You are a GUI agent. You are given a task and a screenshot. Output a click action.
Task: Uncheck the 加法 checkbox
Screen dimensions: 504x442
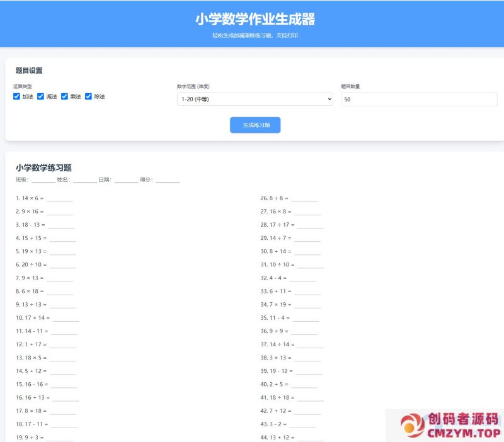point(16,96)
